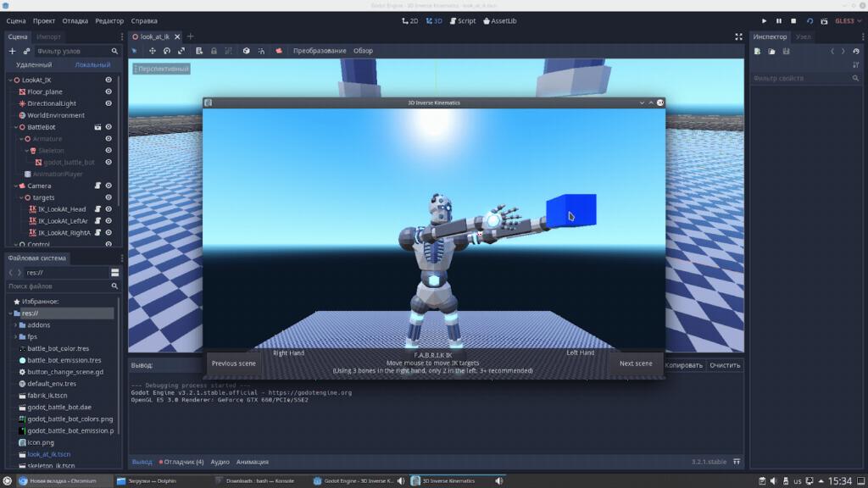Switch to the Script workspace
Screen dimensions: 868x488
click(463, 21)
